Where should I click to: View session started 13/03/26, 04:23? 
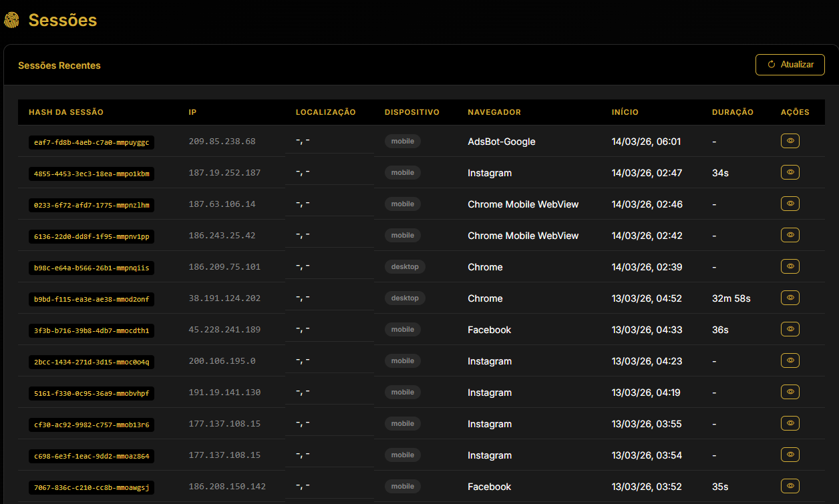point(790,360)
